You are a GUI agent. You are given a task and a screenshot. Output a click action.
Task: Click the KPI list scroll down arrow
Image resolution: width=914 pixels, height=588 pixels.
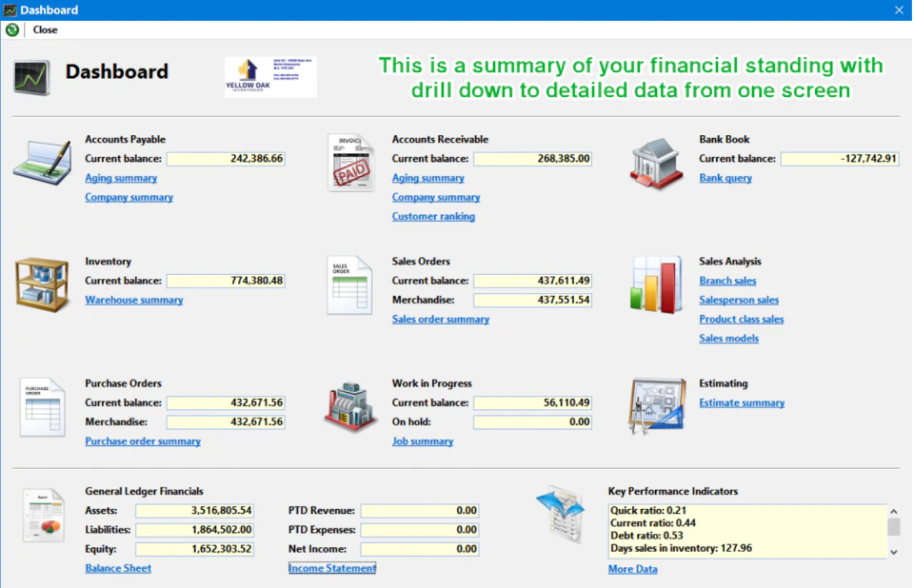pyautogui.click(x=894, y=552)
